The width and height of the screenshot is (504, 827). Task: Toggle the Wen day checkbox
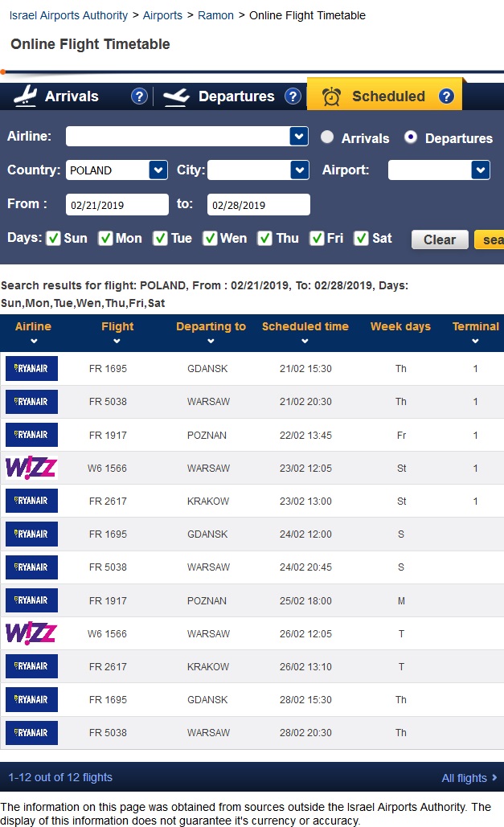coord(210,239)
